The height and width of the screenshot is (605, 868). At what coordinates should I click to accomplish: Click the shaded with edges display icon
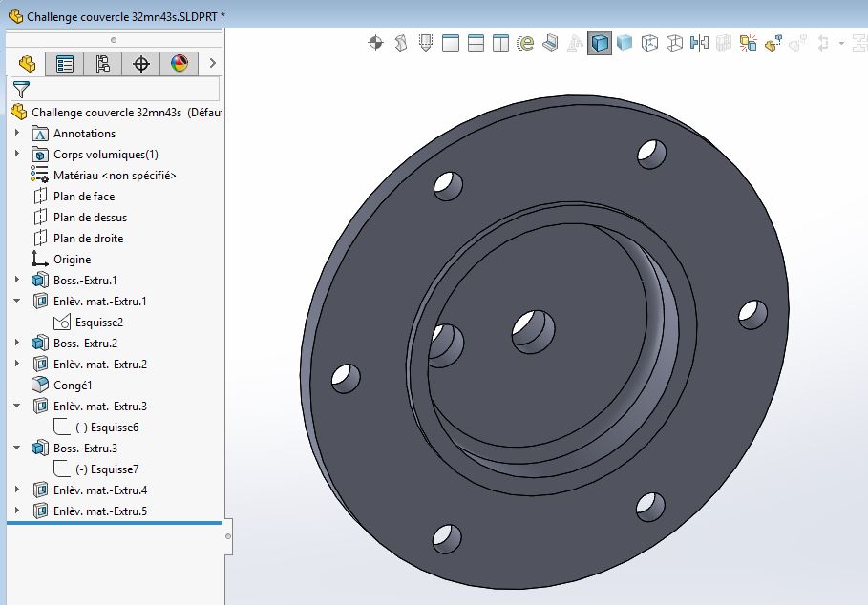600,43
